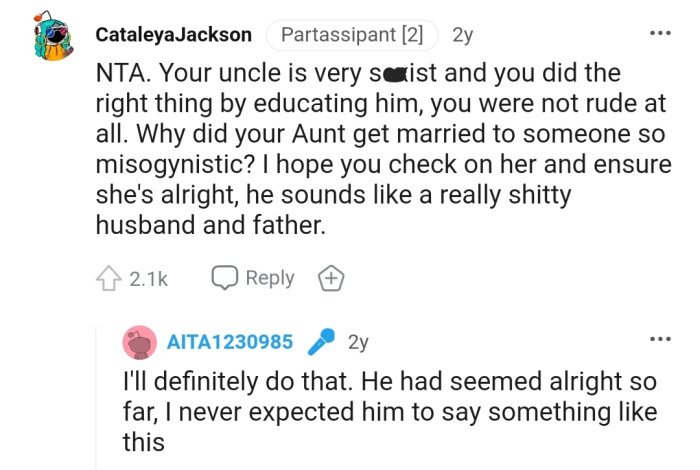This screenshot has width=700, height=470.
Task: Open the options menu on CataleyaJackson's comment
Action: pyautogui.click(x=659, y=33)
